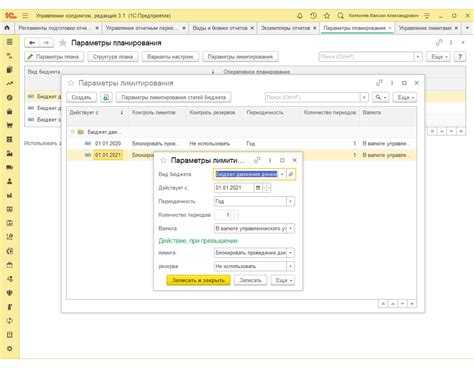Click the Записать button
Image resolution: width=474 pixels, height=368 pixels.
(250, 280)
